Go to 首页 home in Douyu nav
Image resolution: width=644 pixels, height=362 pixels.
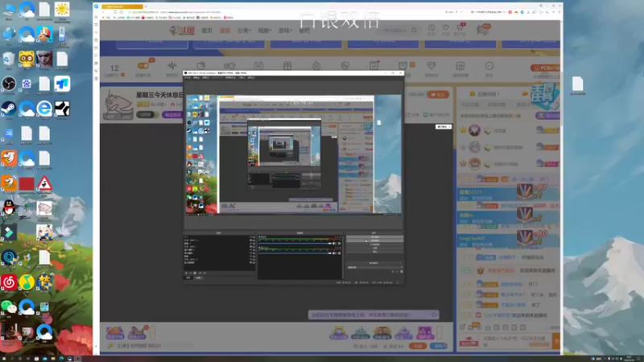pos(207,31)
